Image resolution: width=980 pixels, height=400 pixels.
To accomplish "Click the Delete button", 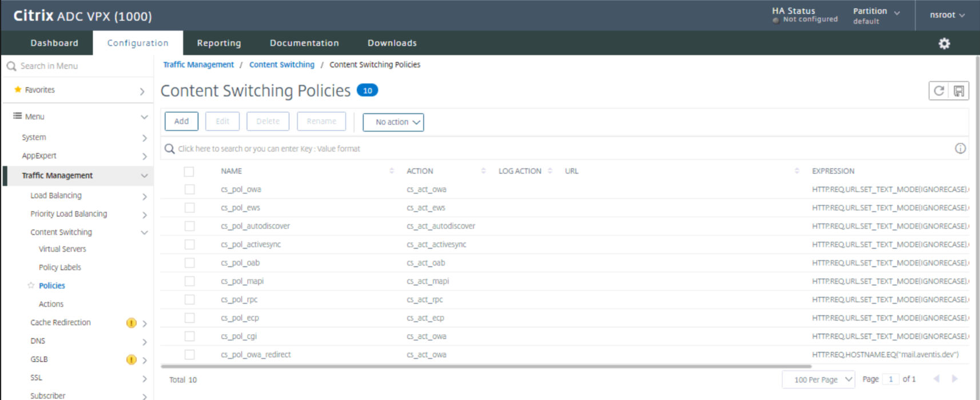I will pos(268,121).
